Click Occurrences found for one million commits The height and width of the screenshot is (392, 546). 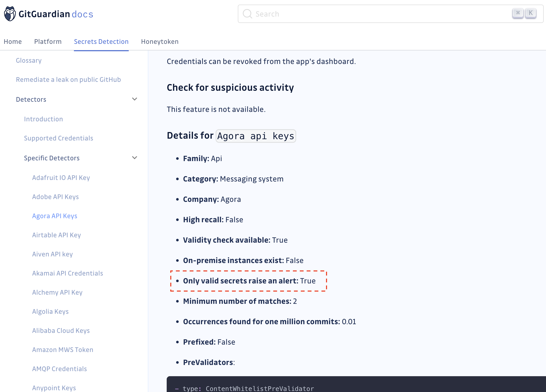[269, 322]
